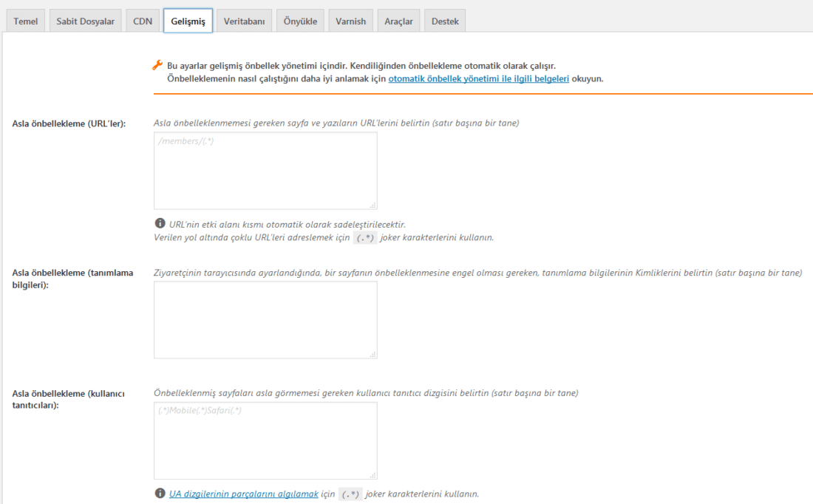Click the orange wrench icon beside notice
The height and width of the screenshot is (504, 813).
157,65
